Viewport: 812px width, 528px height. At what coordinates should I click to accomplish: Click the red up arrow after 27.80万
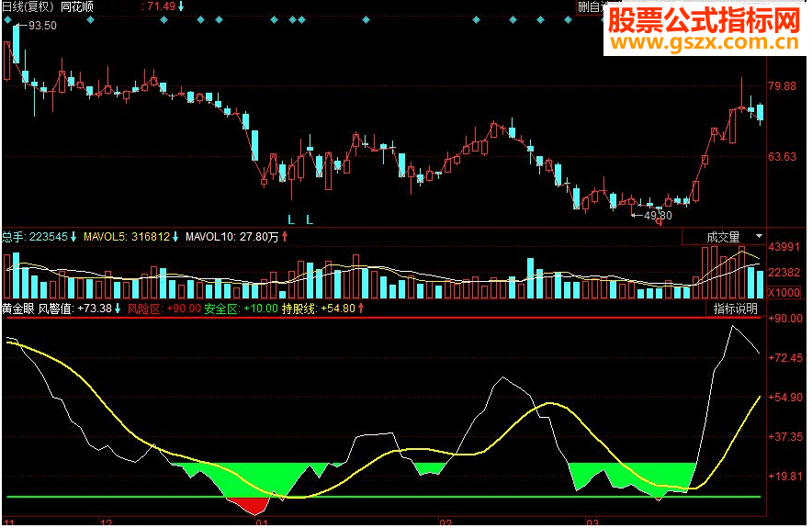coord(285,237)
